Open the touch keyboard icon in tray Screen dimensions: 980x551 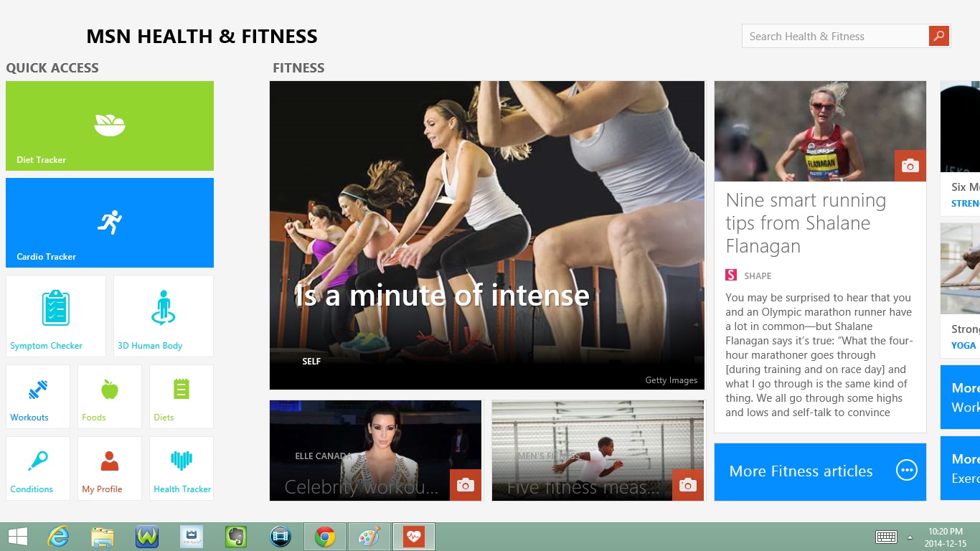(x=886, y=537)
